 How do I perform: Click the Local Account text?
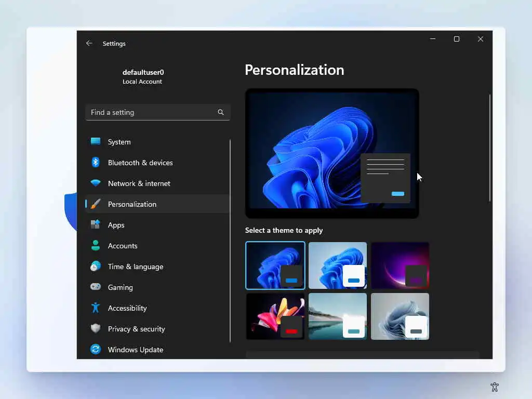pyautogui.click(x=142, y=82)
